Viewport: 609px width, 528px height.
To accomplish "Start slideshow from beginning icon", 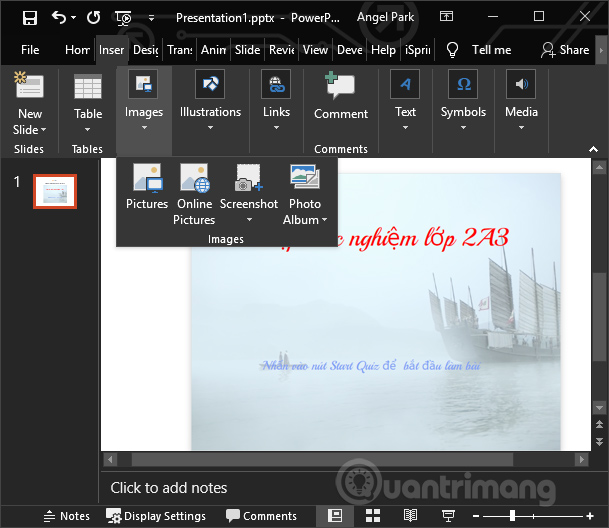I will click(123, 18).
